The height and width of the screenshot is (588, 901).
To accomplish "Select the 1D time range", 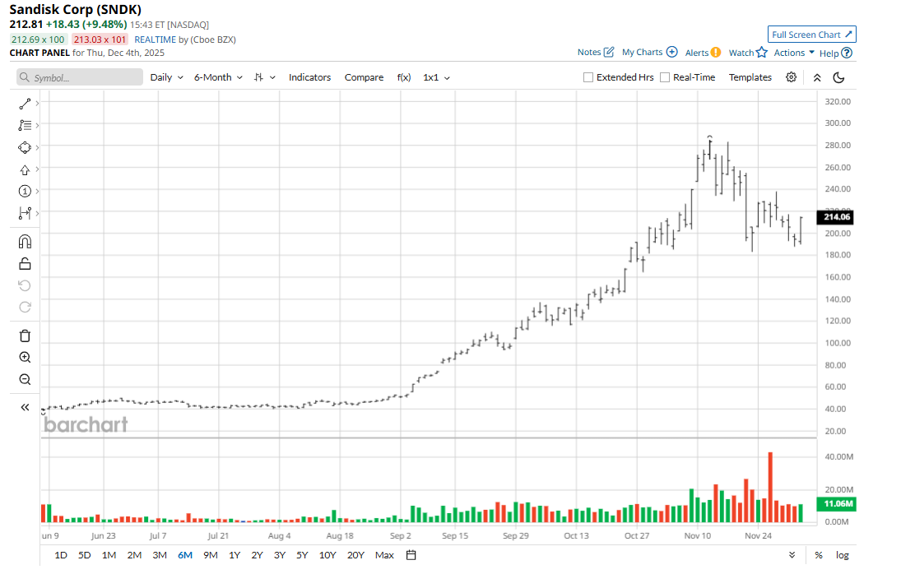I will [61, 555].
